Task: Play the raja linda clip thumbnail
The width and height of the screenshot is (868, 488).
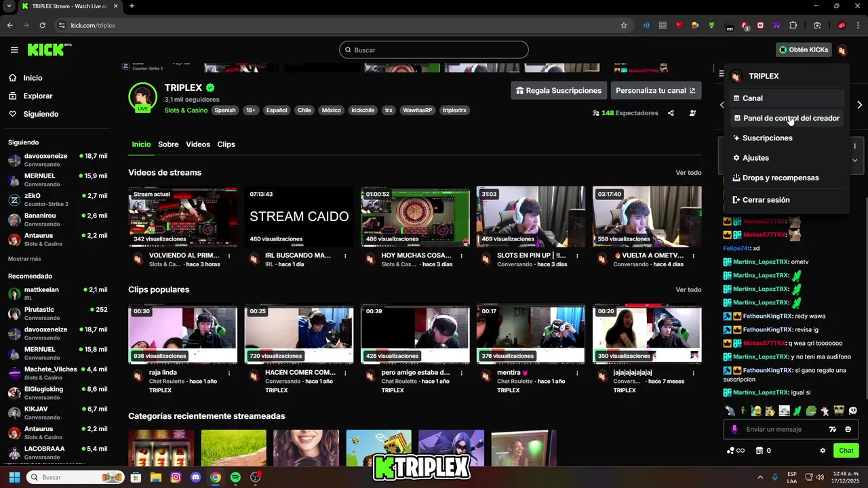Action: click(183, 333)
